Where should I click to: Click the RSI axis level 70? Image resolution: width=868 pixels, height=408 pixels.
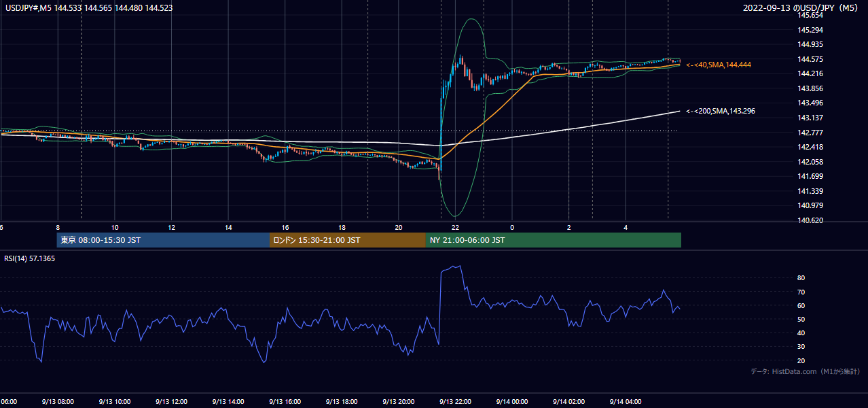pyautogui.click(x=801, y=292)
